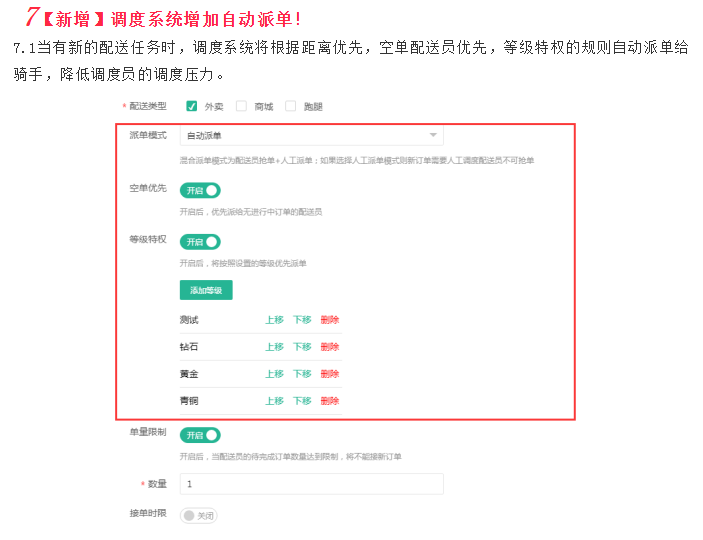Toggle the 空单优先 switch off
Viewport: 703px width, 540px height.
(x=200, y=190)
